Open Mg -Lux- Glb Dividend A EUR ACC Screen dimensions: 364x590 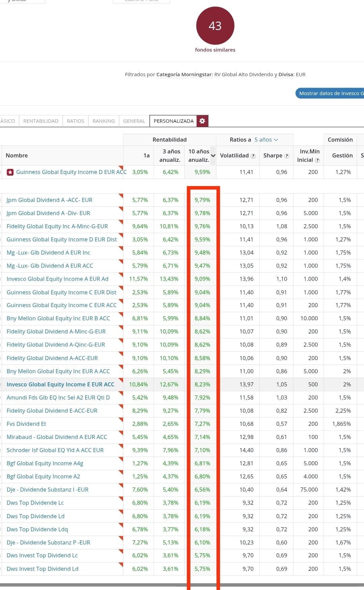point(50,266)
